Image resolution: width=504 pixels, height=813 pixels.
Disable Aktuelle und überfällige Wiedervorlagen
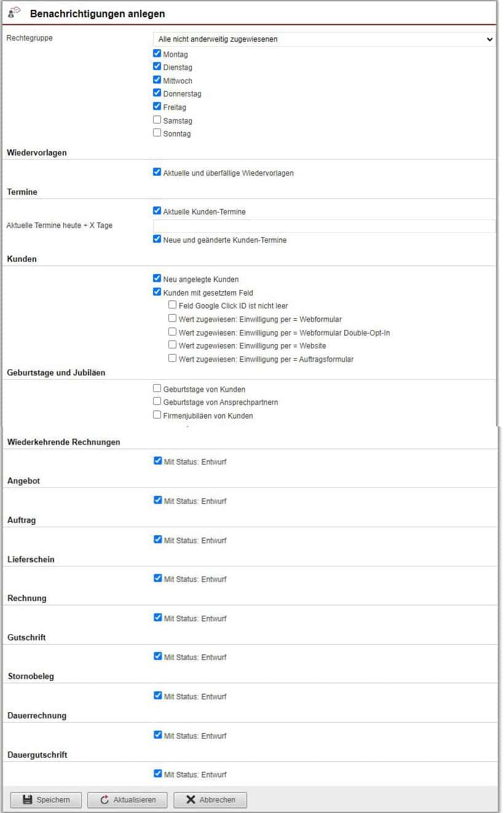point(157,173)
